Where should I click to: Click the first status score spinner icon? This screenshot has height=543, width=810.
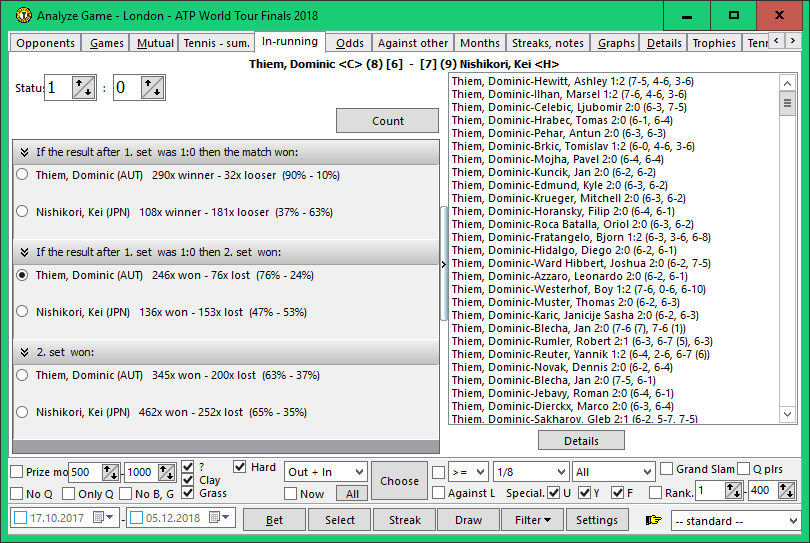coord(84,88)
